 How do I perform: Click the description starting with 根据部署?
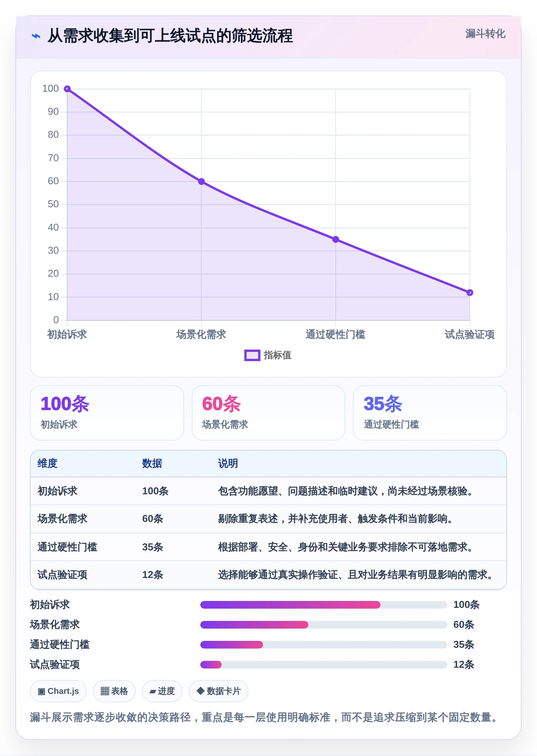(346, 547)
